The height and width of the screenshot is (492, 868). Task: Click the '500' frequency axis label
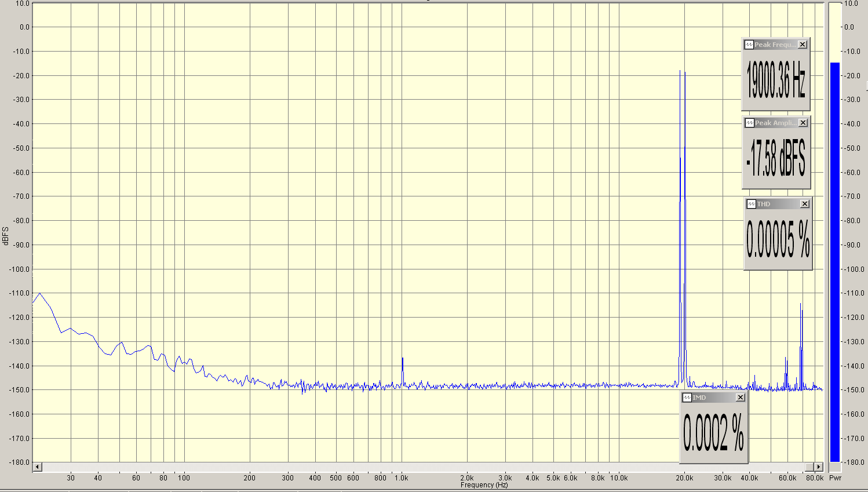coord(336,478)
